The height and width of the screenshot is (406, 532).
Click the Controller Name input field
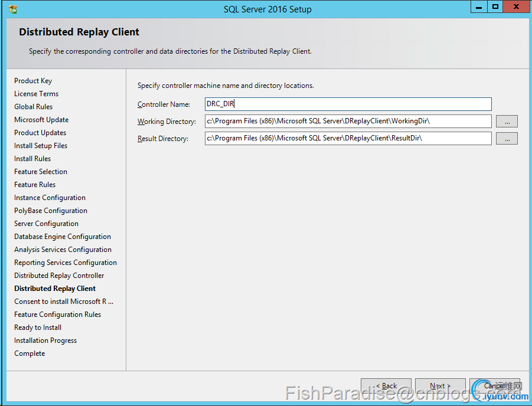coord(348,104)
